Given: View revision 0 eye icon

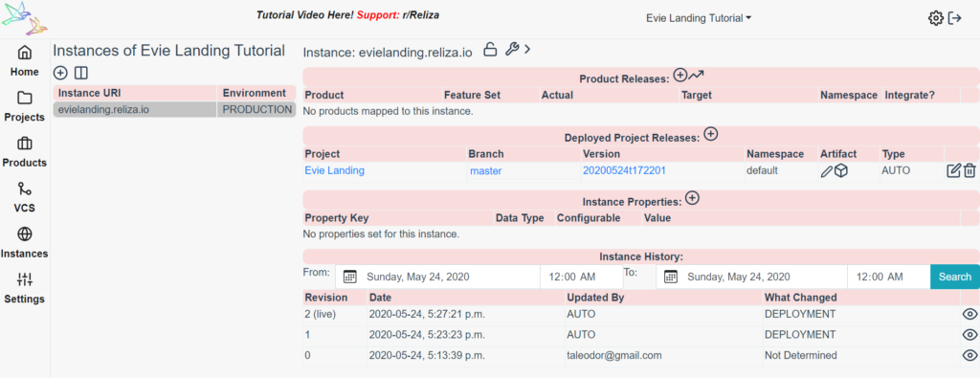Looking at the screenshot, I should tap(969, 355).
